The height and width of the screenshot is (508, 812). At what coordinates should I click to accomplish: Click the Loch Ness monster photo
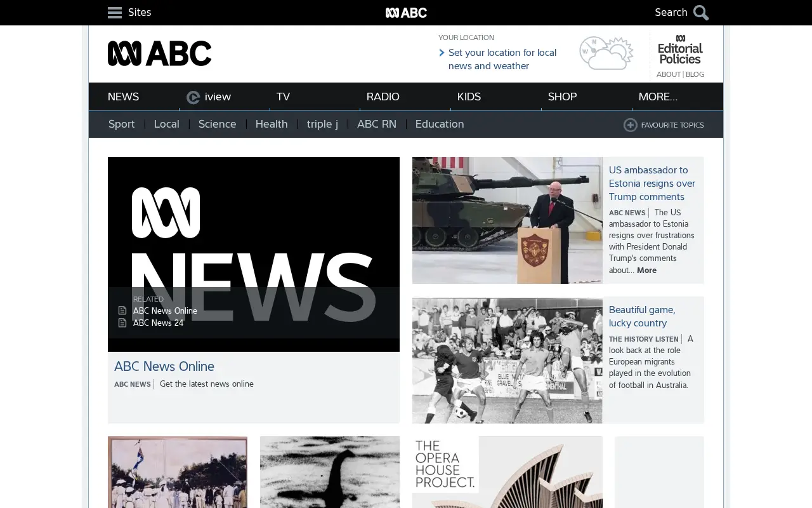tap(330, 472)
